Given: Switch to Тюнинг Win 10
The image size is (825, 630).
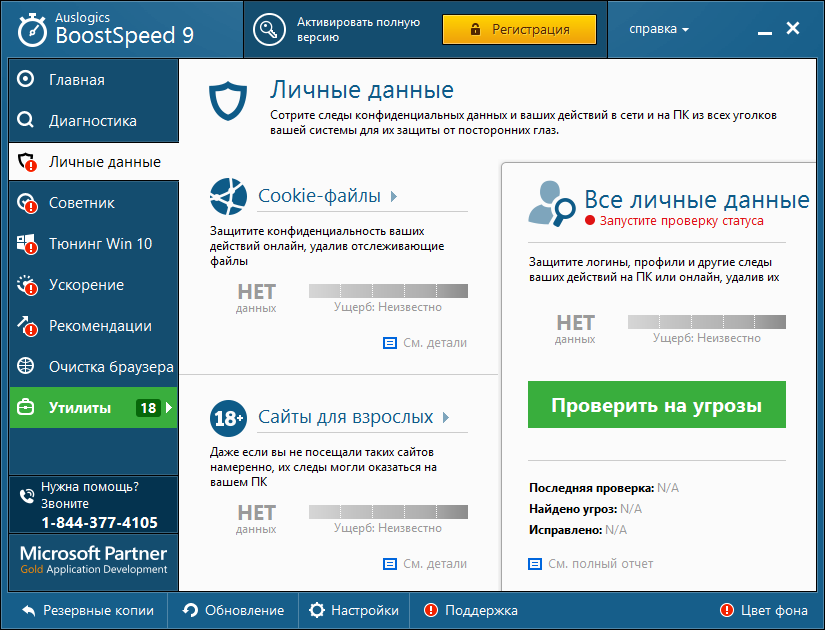Looking at the screenshot, I should [94, 244].
